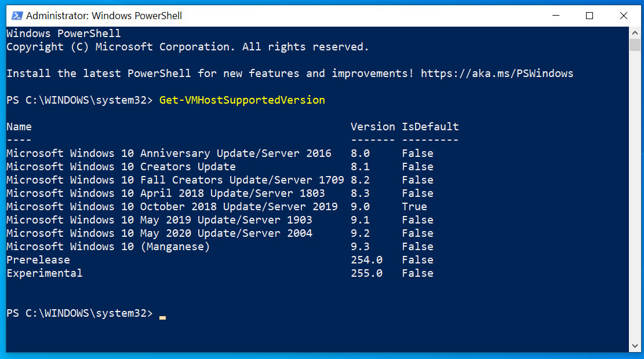Click version value 8.0
Viewport: 644px width, 359px height.
(x=360, y=153)
